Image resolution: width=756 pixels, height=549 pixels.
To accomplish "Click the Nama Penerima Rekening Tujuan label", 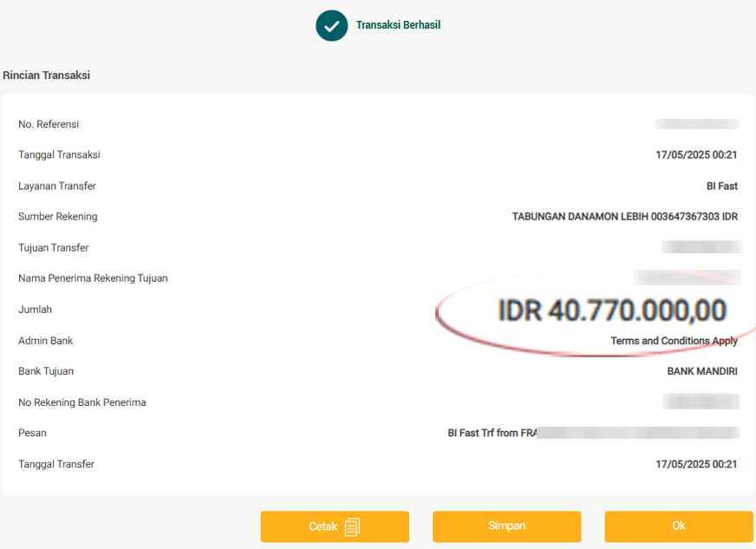I will [93, 278].
